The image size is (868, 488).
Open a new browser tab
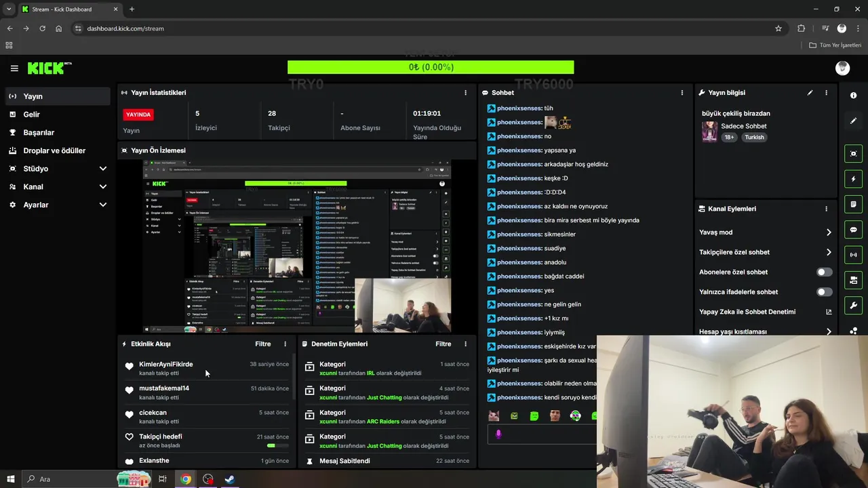pos(132,9)
